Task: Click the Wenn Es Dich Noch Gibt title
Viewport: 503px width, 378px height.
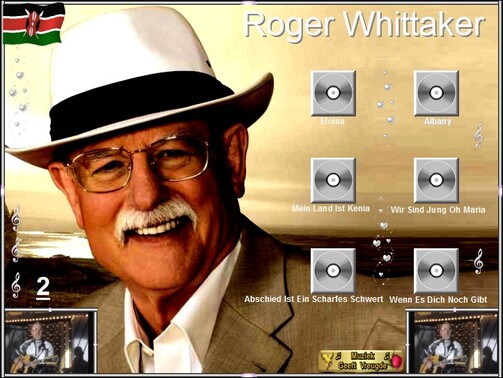Action: pos(438,300)
